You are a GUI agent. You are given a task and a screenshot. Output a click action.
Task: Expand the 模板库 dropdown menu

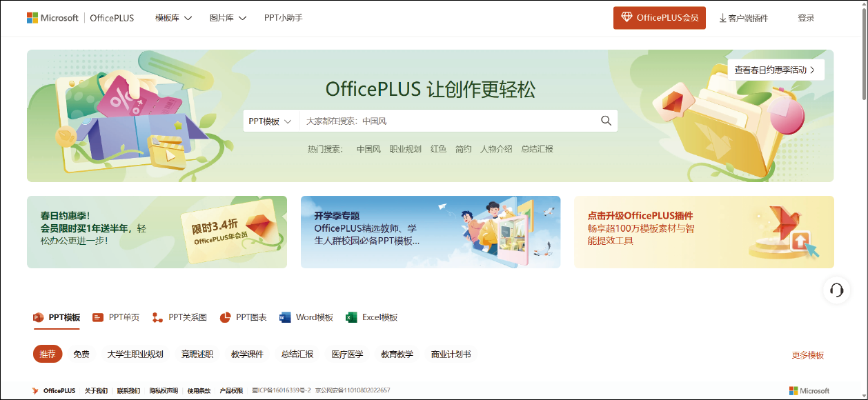[173, 18]
